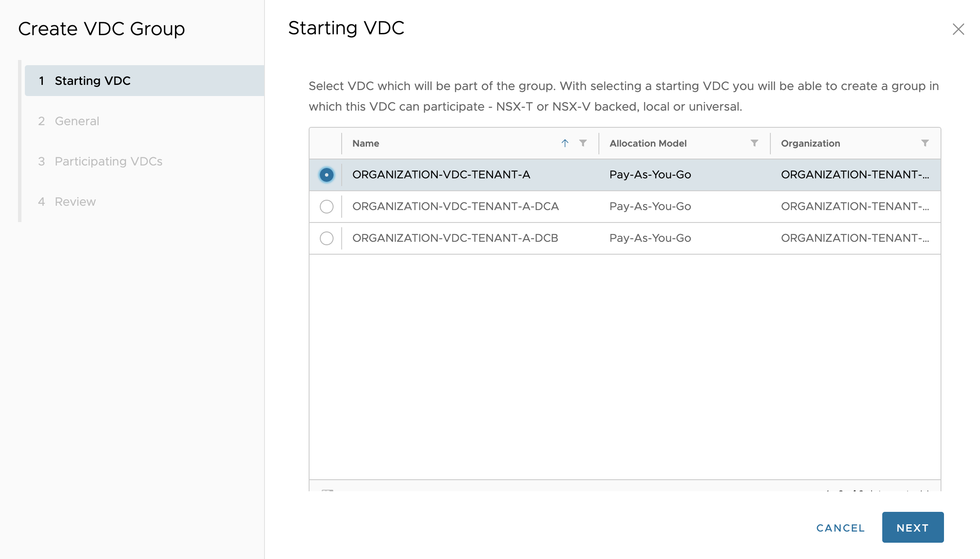This screenshot has width=980, height=559.
Task: Sort by the Organization column header
Action: pyautogui.click(x=810, y=144)
